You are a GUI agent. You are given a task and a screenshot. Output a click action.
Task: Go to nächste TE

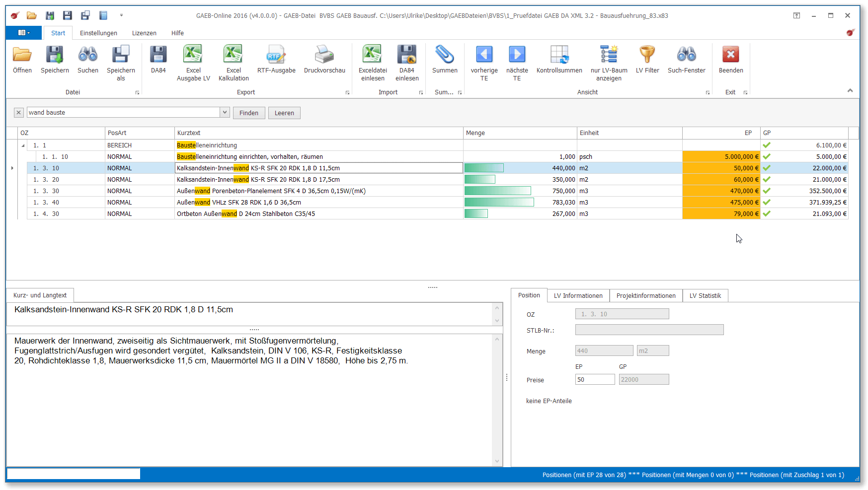(x=517, y=55)
